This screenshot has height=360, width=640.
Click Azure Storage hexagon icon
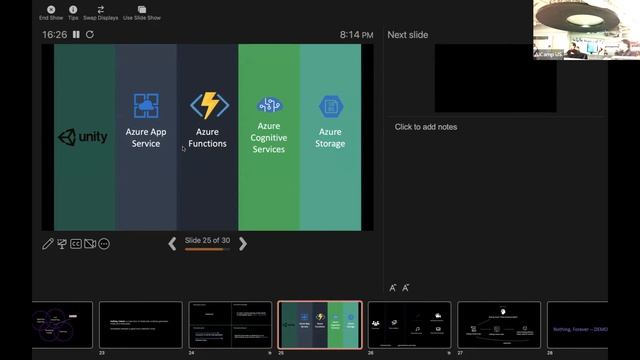click(331, 107)
